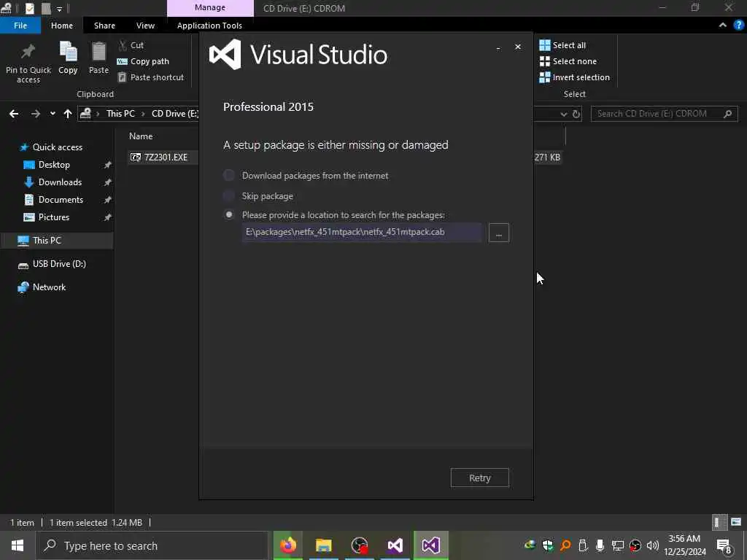Close the Visual Studio setup dialog
The height and width of the screenshot is (560, 747).
[518, 47]
